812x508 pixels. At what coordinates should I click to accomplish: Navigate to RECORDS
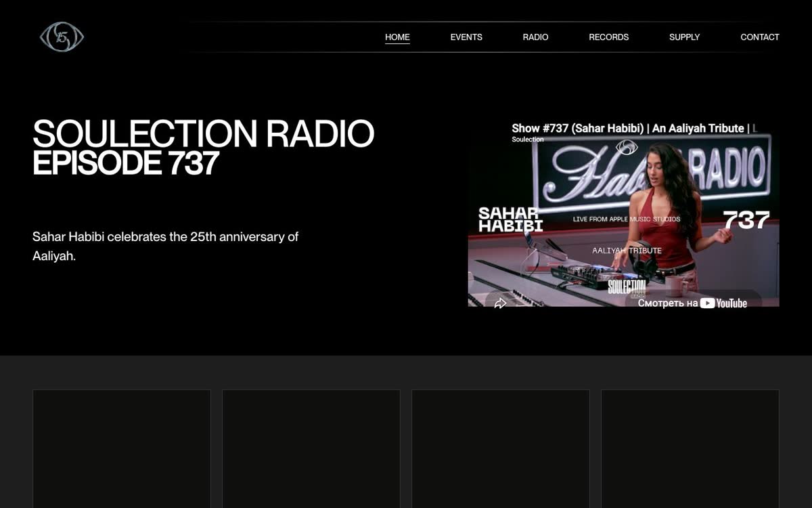point(608,37)
